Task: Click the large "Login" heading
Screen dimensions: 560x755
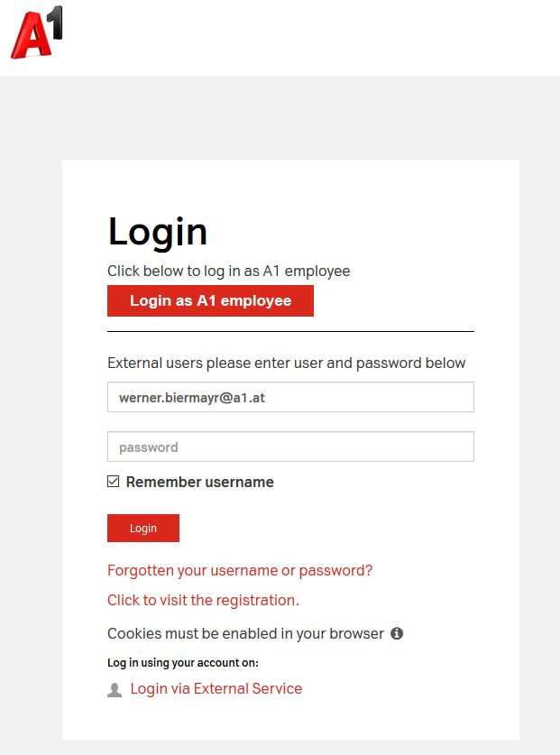Action: (x=158, y=232)
